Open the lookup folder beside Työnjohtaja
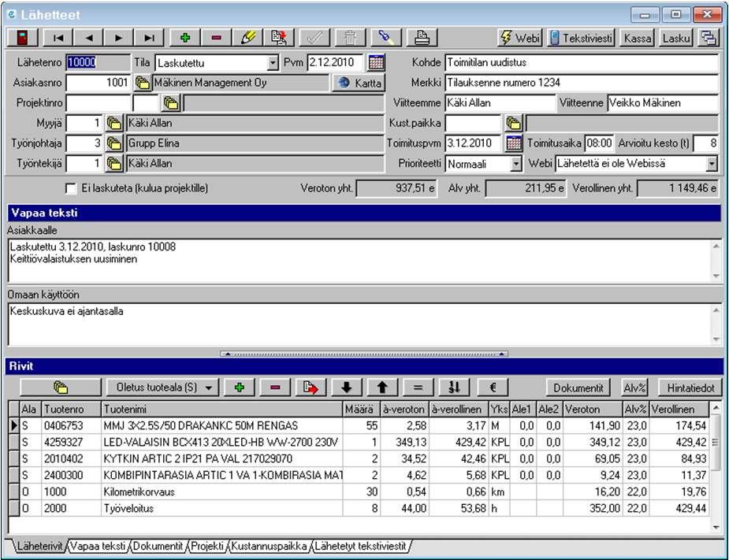This screenshot has height=560, width=729. coord(114,143)
